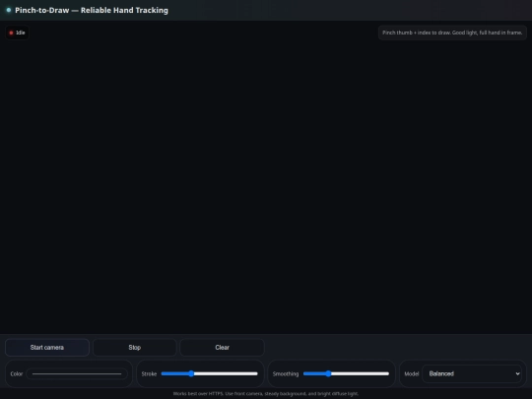The image size is (532, 399).
Task: Click the 'Works best over HTTPS' footer text
Action: pyautogui.click(x=266, y=393)
